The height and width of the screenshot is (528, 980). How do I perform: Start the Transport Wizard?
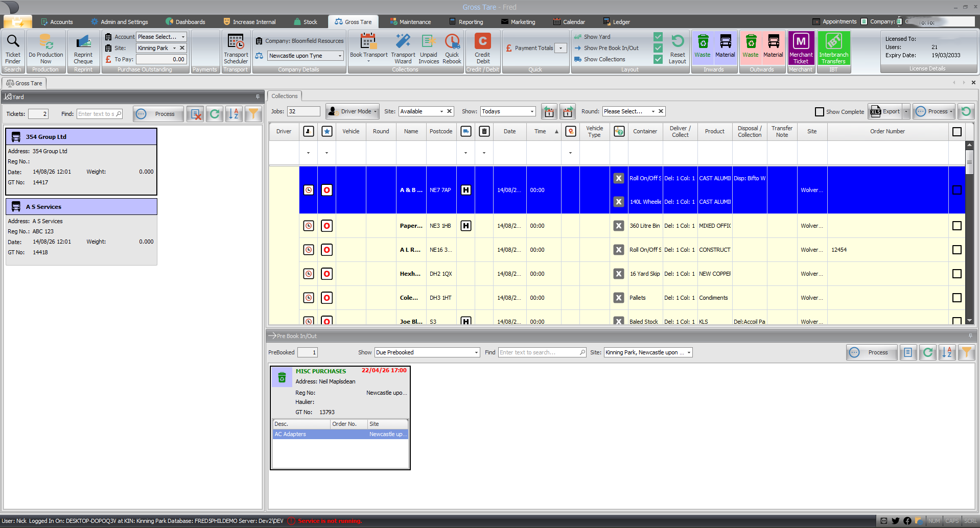click(403, 49)
